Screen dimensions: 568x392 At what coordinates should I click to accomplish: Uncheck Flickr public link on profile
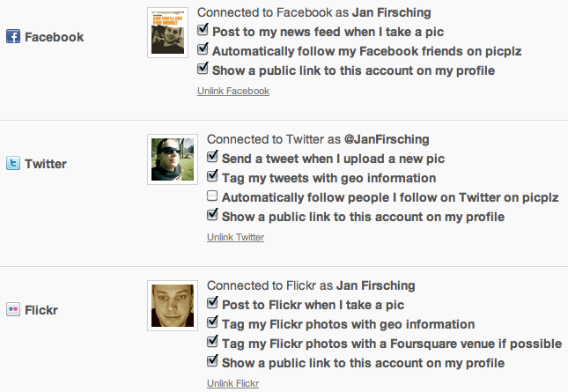tap(212, 361)
